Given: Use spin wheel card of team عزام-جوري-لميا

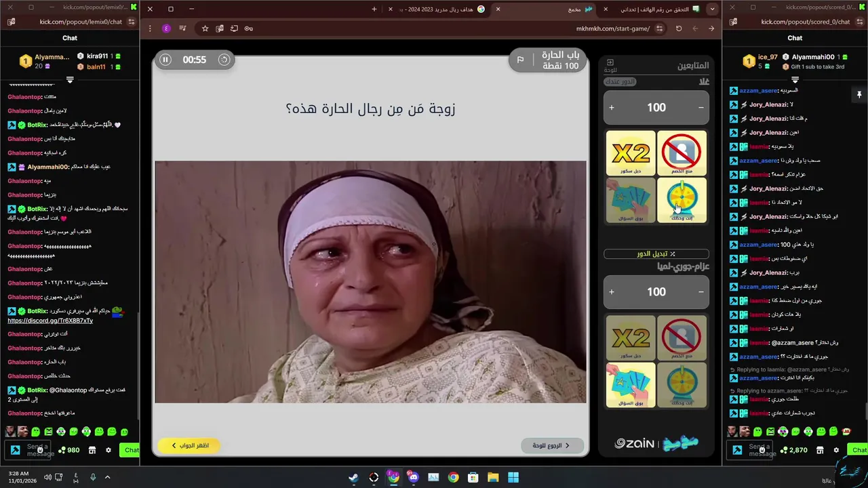Looking at the screenshot, I should tap(682, 385).
